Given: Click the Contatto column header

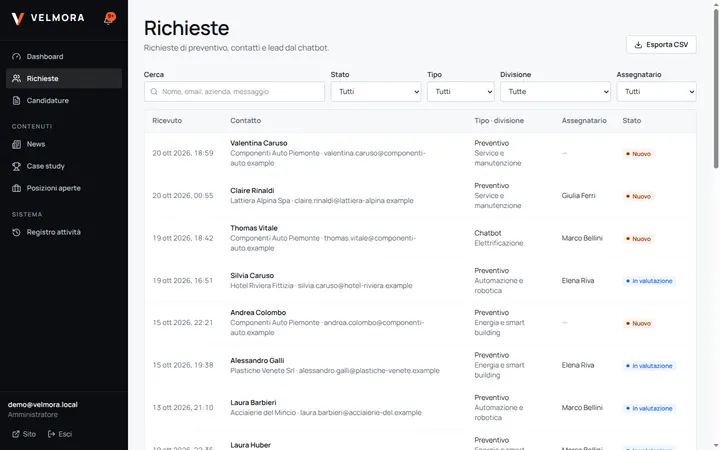Looking at the screenshot, I should (x=246, y=120).
